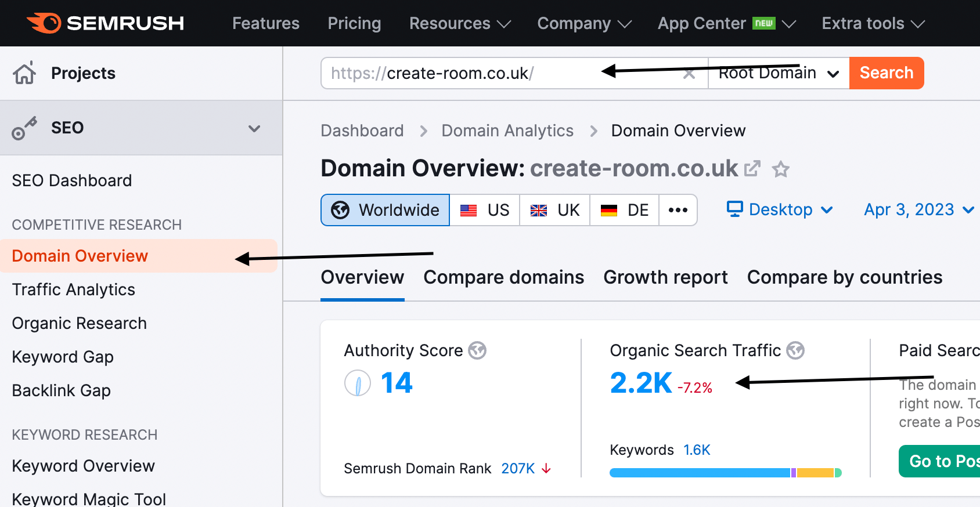Viewport: 980px width, 507px height.
Task: Collapse the SEO sidebar section
Action: [254, 128]
